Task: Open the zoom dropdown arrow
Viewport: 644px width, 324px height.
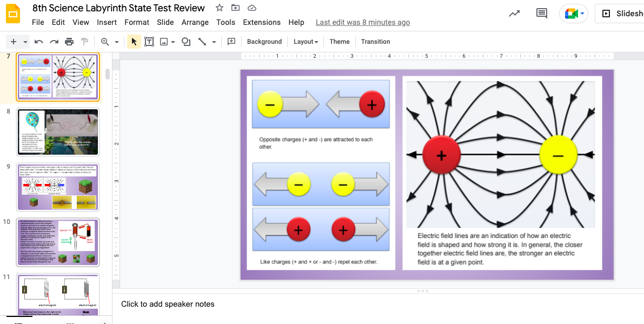Action: [x=116, y=42]
